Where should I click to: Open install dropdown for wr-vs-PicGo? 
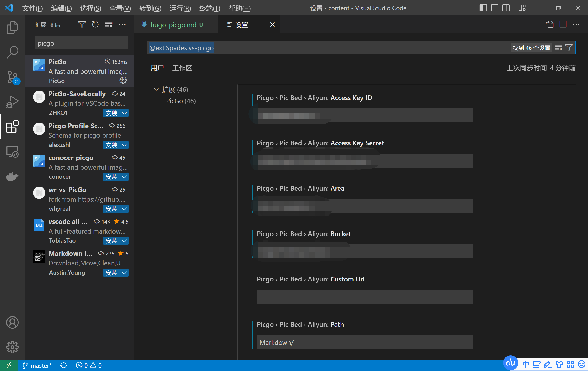click(x=124, y=209)
